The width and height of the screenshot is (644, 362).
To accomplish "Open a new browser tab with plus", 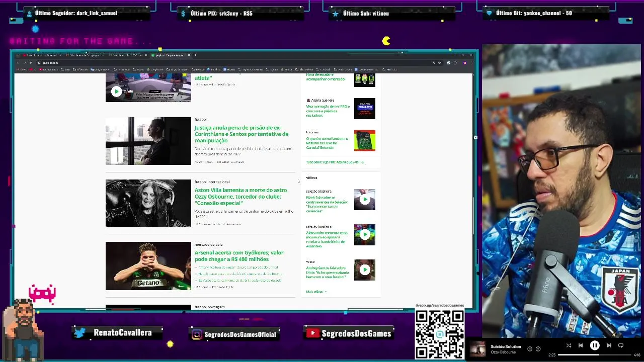I will click(x=195, y=55).
